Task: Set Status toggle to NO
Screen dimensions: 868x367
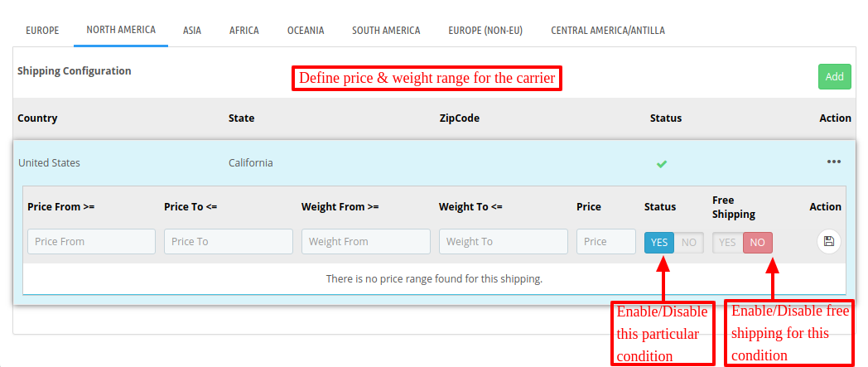Action: tap(688, 243)
